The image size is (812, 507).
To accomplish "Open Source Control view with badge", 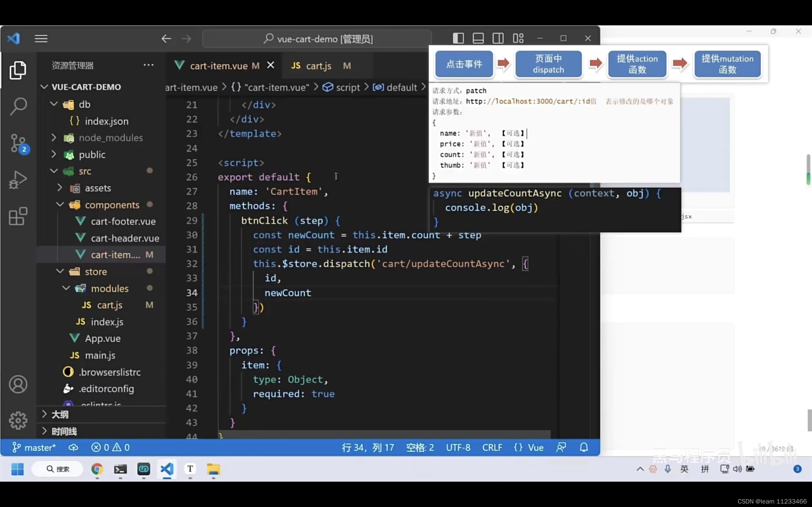I will point(18,144).
